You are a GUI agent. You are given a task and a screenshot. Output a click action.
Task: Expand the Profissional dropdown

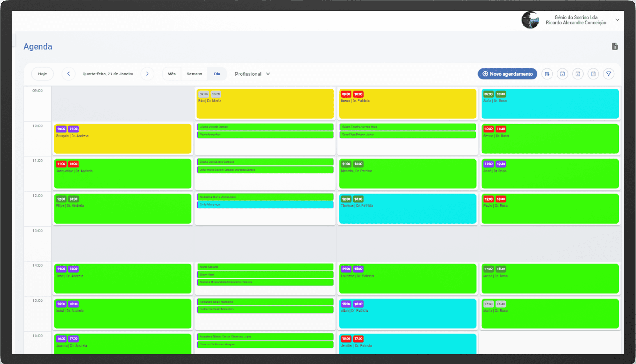pyautogui.click(x=252, y=74)
